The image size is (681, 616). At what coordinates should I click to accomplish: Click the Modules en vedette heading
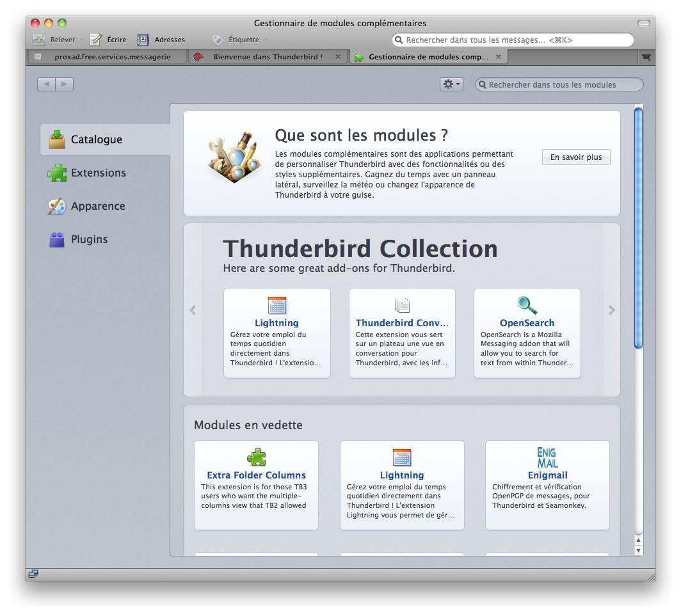coord(248,425)
